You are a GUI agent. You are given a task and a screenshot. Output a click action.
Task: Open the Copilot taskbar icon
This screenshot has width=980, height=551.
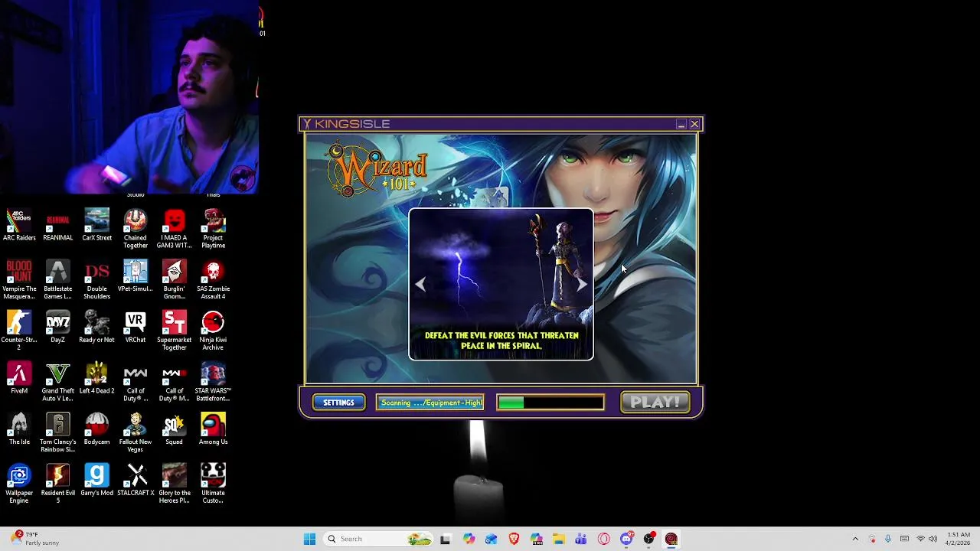pos(469,539)
